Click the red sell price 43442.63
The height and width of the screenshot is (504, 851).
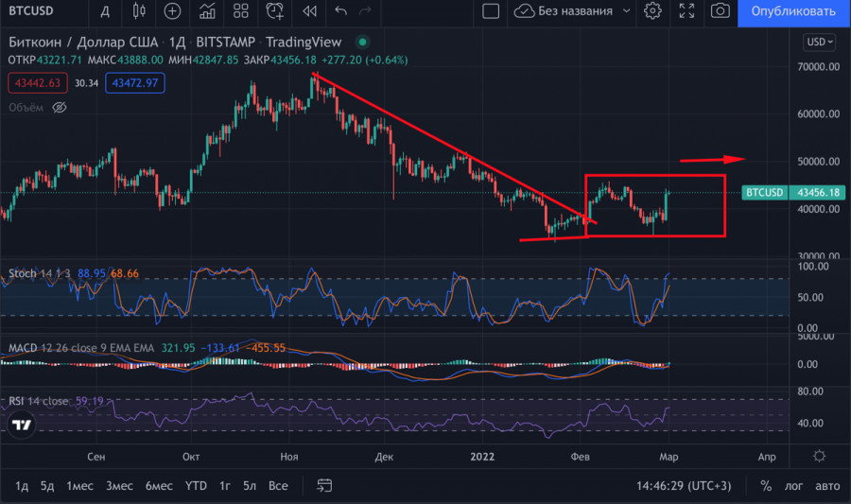(38, 83)
